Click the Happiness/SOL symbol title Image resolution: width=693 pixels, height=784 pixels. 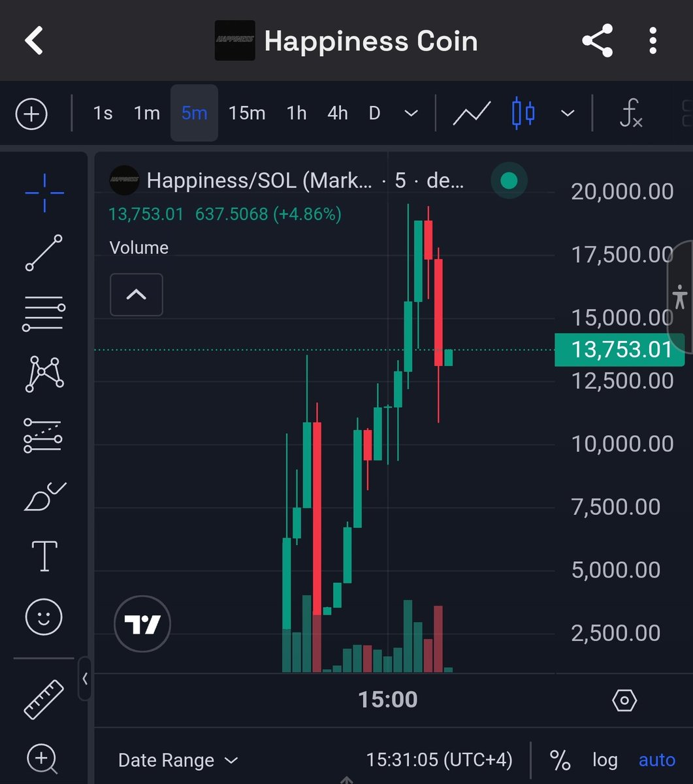point(259,180)
